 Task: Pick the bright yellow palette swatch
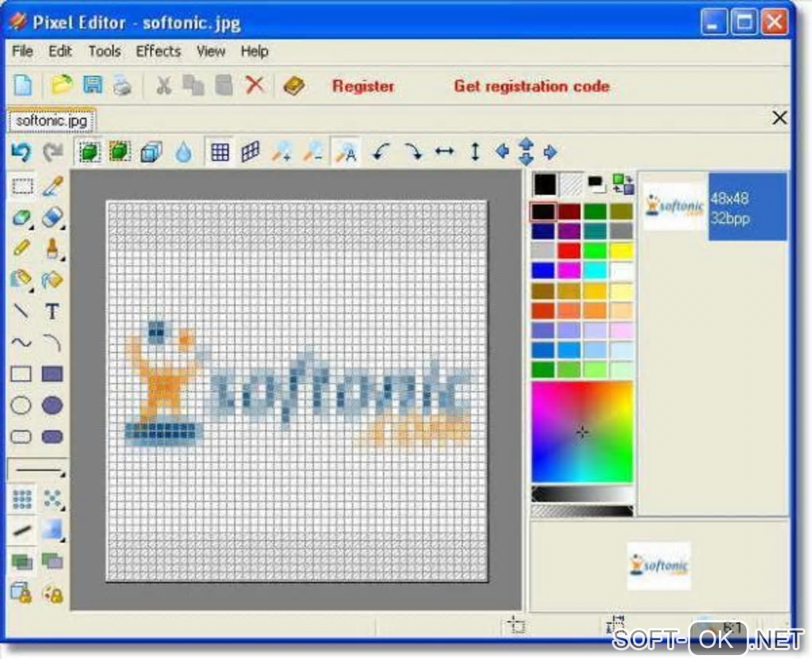[x=622, y=251]
